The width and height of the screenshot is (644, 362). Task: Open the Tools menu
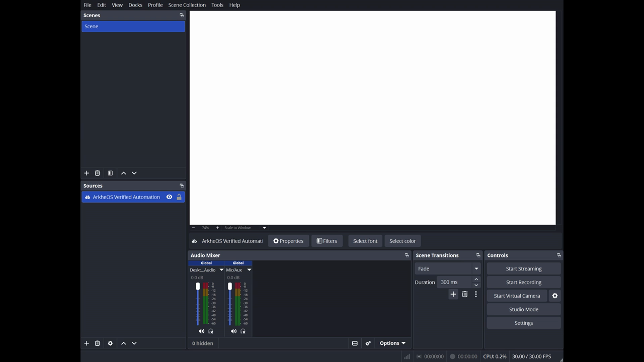[x=217, y=5]
